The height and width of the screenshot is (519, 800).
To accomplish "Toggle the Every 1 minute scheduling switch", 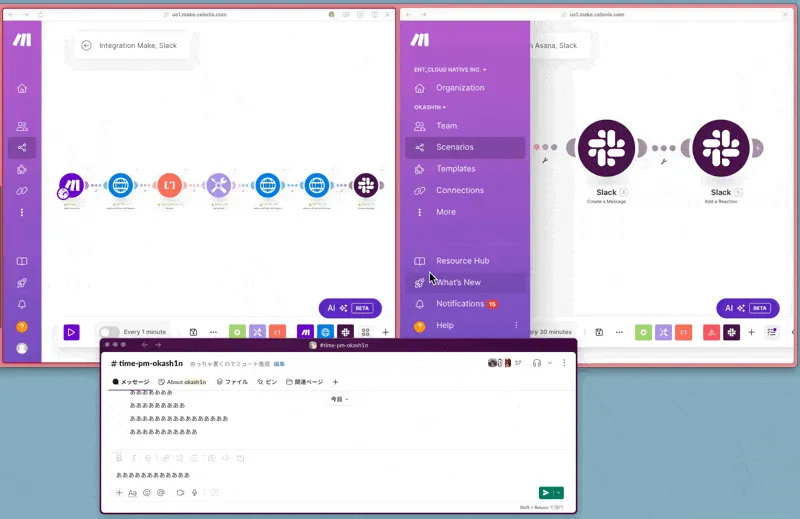I will (x=109, y=332).
